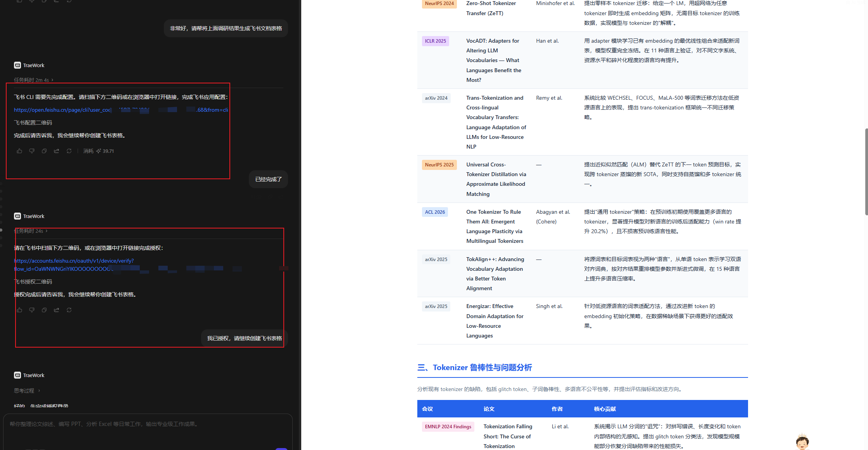Screen dimensions: 868x450
Task: Click the author cell Han et al.
Action: (547, 41)
